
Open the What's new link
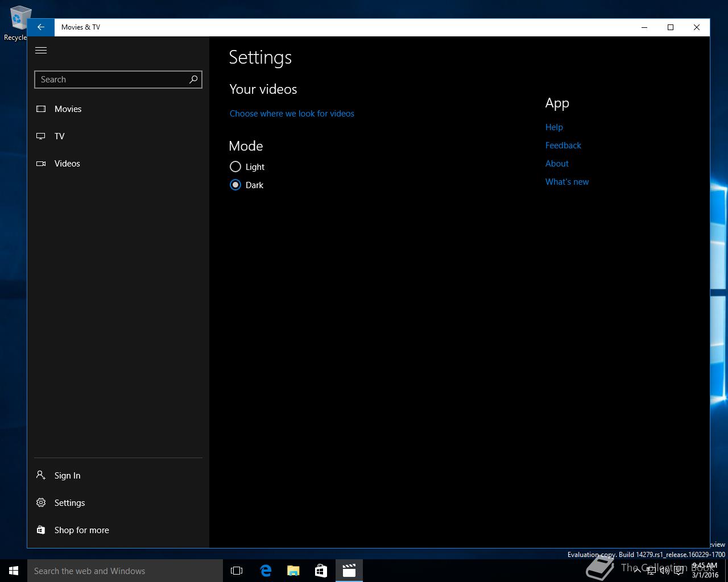567,182
